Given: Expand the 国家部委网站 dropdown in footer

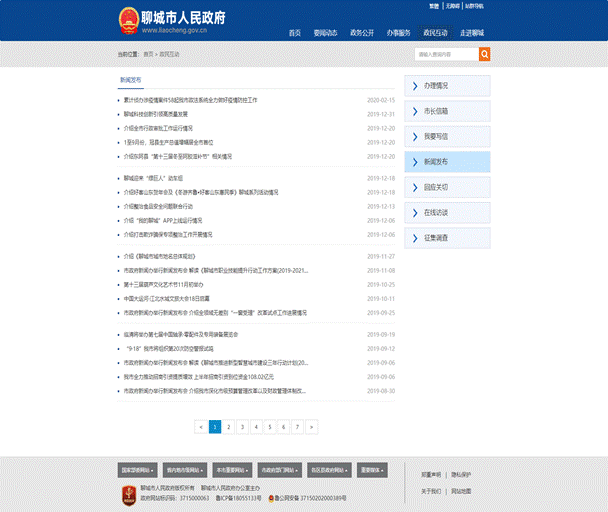Looking at the screenshot, I should point(138,470).
